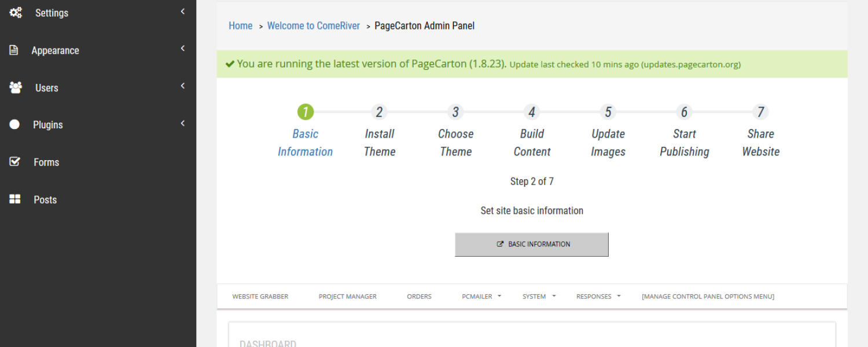Open the SYSTEM dropdown menu

pos(539,296)
